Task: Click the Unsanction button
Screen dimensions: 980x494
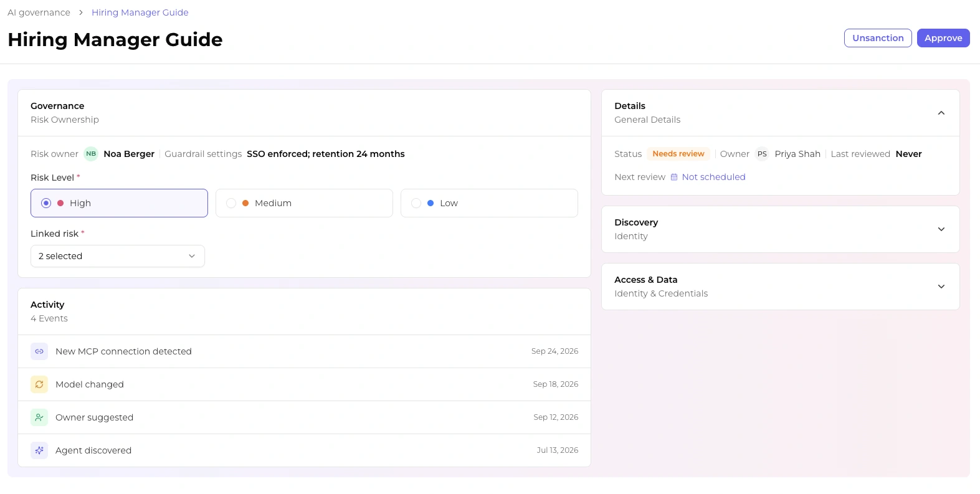Action: 878,38
